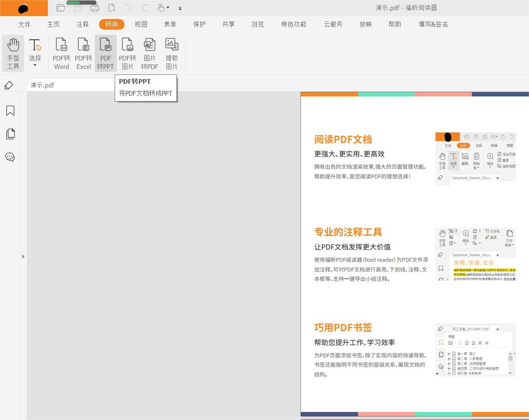This screenshot has height=420, width=529.
Task: Open the 特色功能 ribbon tab
Action: [x=294, y=24]
